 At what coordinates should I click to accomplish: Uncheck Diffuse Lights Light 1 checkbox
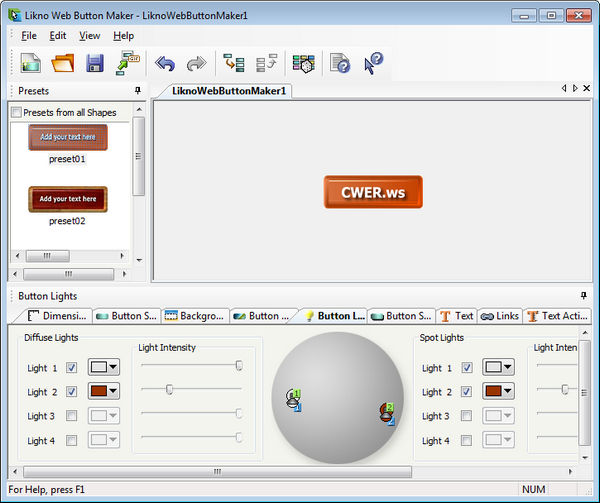coord(72,368)
